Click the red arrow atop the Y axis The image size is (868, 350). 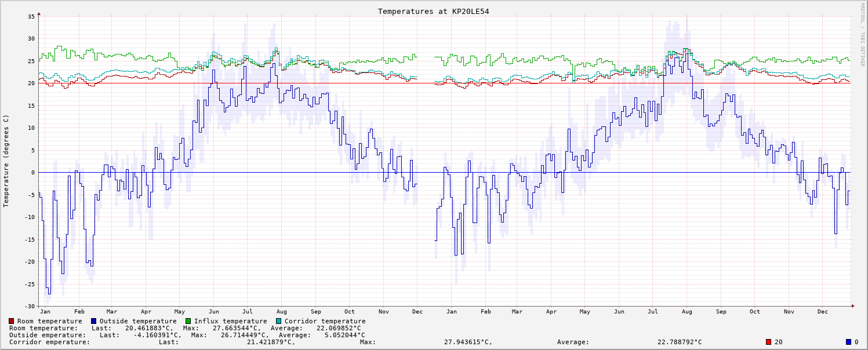(x=39, y=13)
